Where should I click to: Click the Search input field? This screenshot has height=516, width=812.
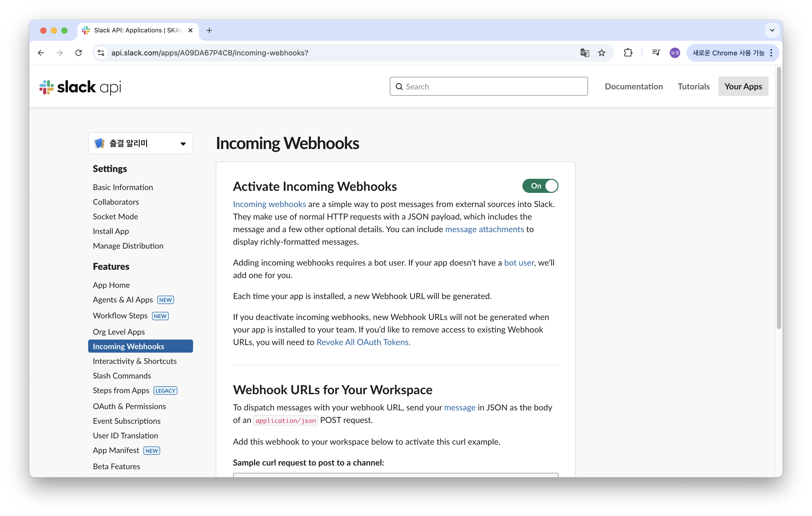tap(489, 87)
